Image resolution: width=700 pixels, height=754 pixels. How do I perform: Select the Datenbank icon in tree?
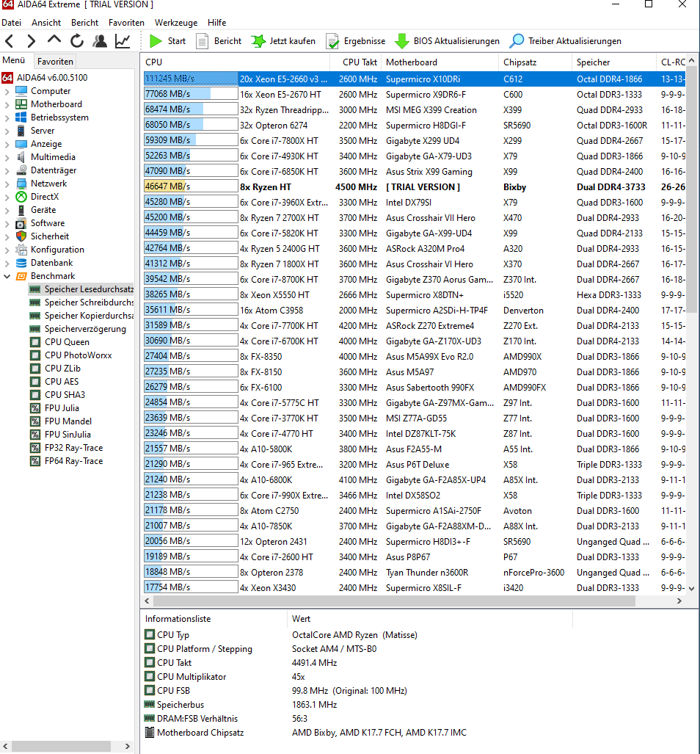21,263
